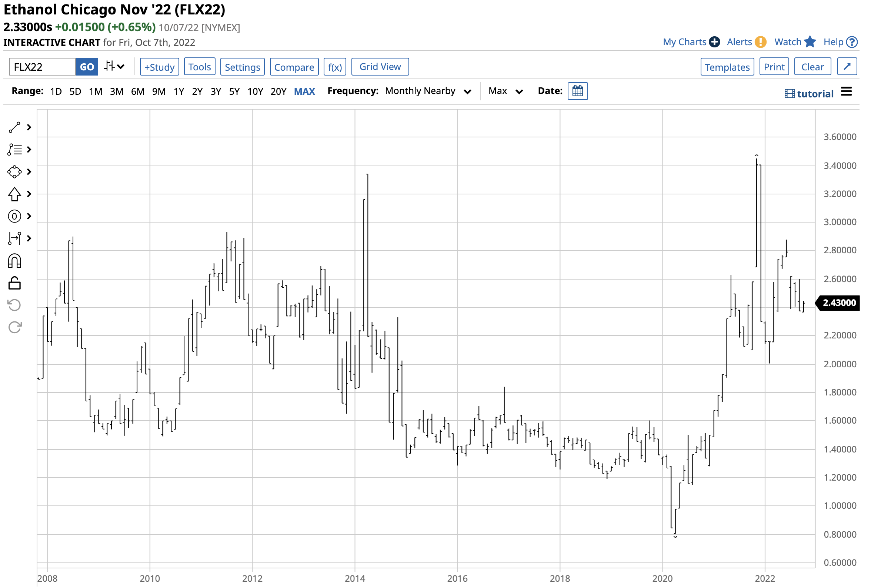Screen dimensions: 871x588
Task: Open the hamburger menu beside tutorial
Action: point(847,92)
